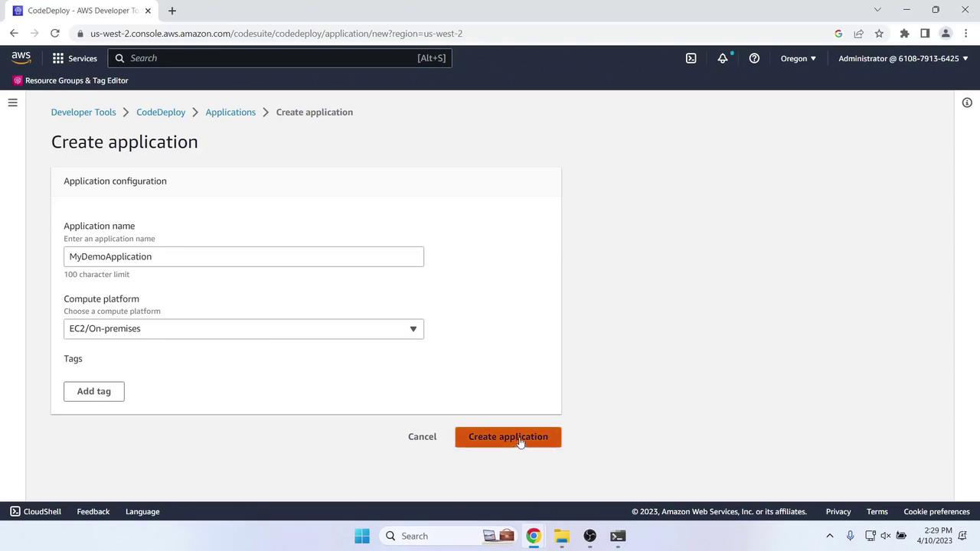Click the browser address bar URL
This screenshot has width=980, height=551.
coord(276,34)
